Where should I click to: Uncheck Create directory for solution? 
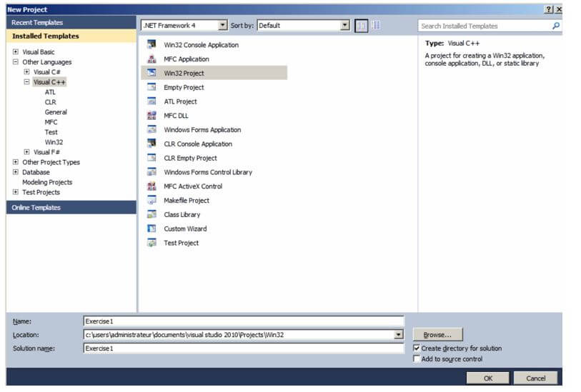[417, 348]
